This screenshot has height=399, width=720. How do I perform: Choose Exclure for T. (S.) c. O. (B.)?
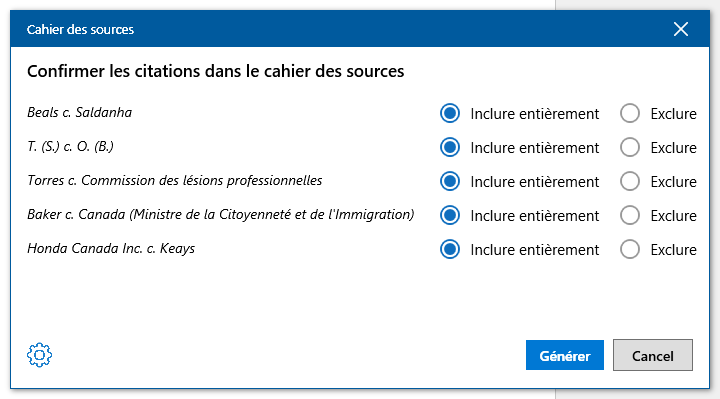(x=630, y=147)
